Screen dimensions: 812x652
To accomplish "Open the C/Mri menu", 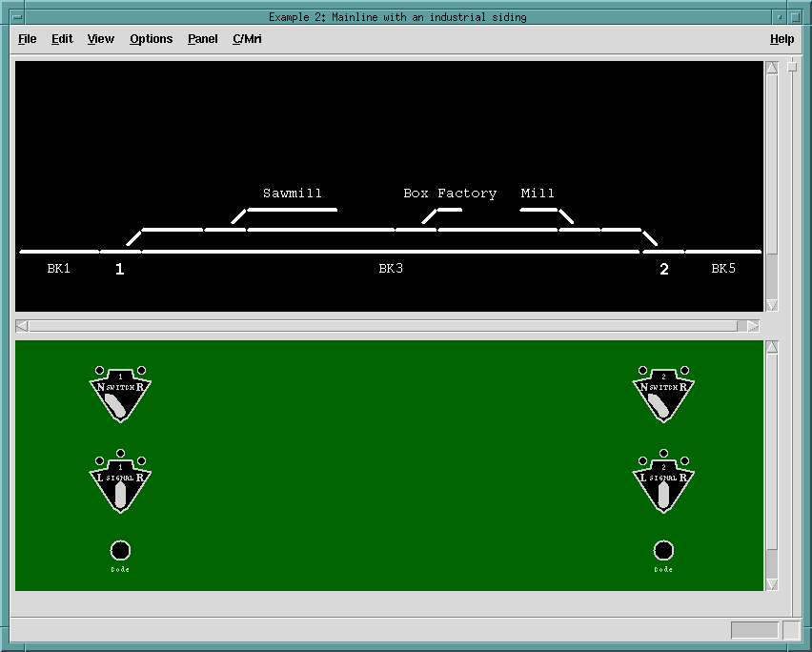I will coord(247,39).
